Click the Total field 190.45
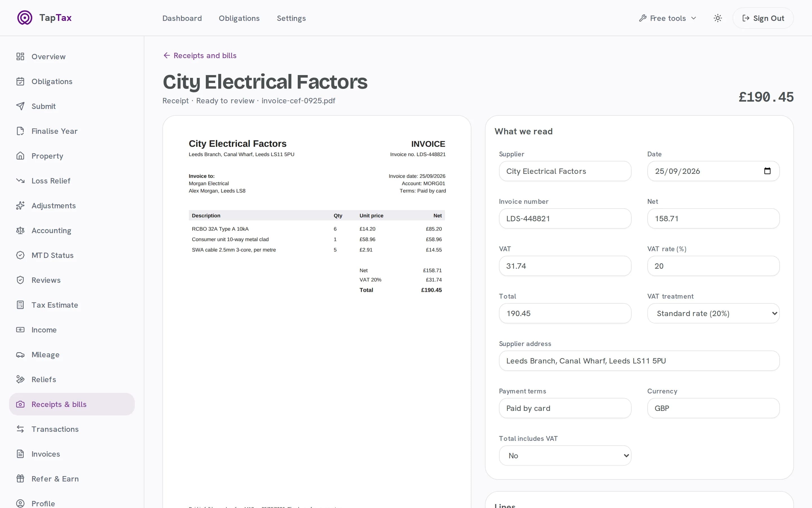 565,314
